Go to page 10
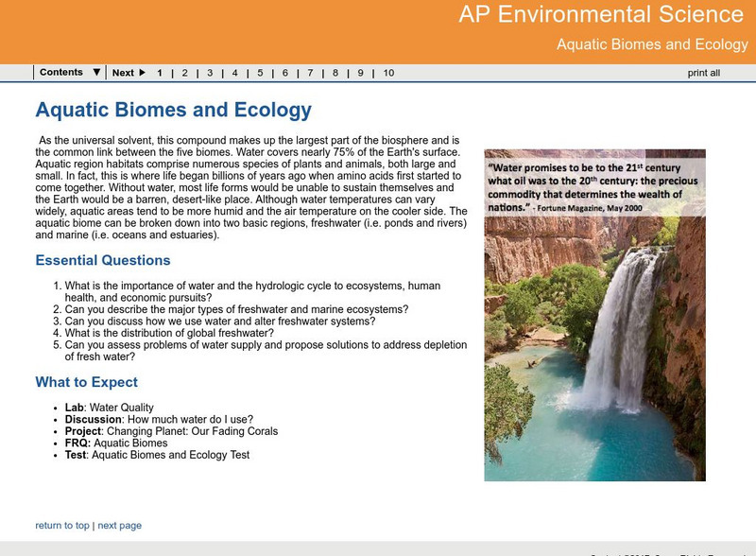 [x=388, y=73]
